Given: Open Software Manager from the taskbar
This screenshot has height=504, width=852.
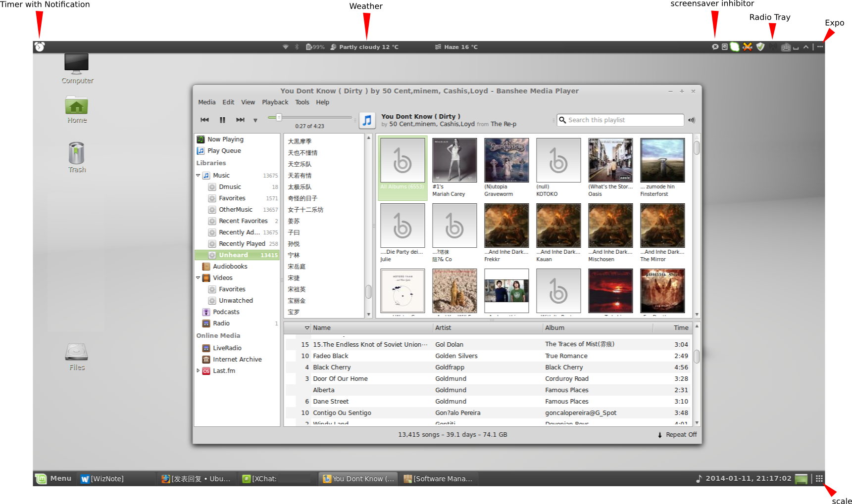Looking at the screenshot, I should tap(438, 479).
